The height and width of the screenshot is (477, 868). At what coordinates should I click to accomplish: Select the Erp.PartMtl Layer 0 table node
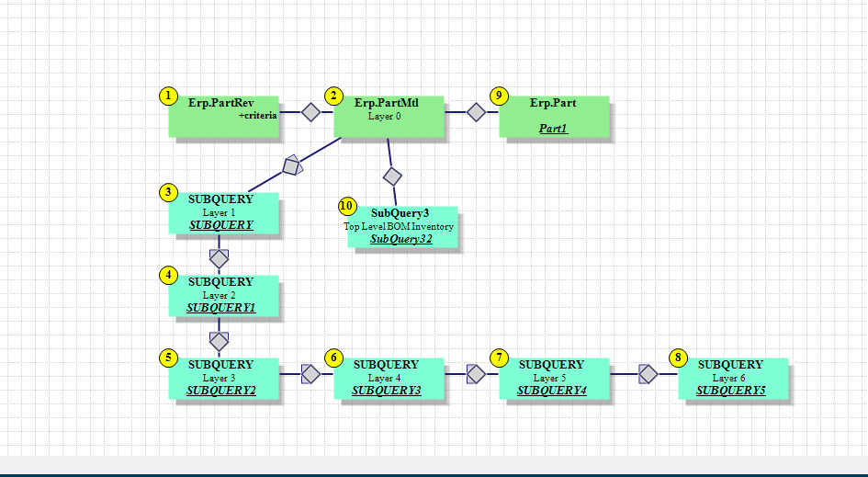tap(389, 117)
